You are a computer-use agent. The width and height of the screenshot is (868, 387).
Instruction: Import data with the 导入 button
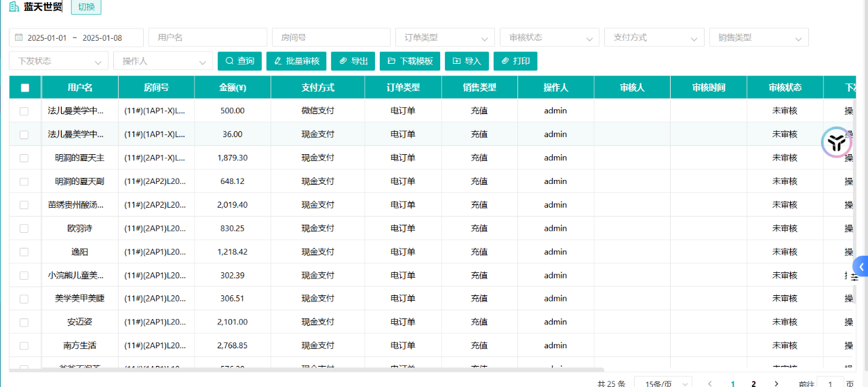tap(467, 61)
